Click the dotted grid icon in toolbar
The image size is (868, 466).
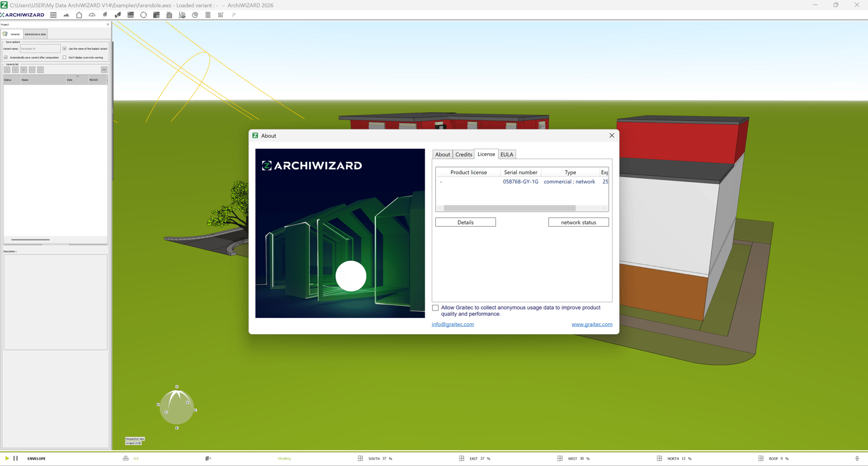(220, 15)
